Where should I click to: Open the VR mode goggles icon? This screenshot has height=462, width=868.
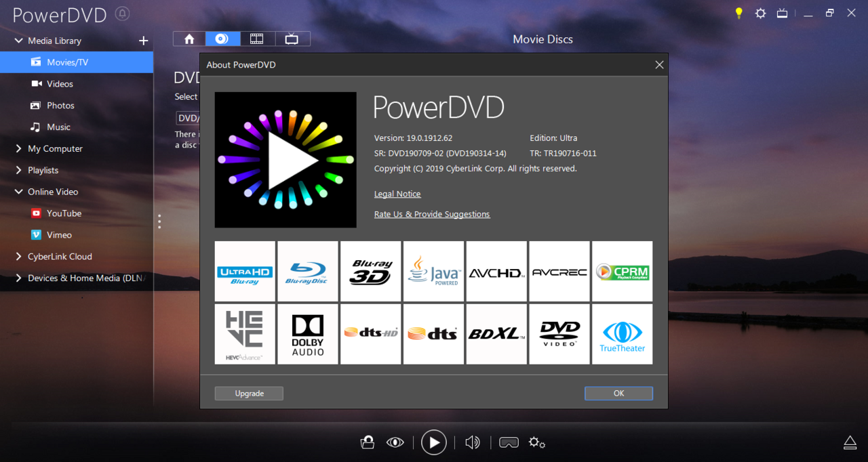tap(509, 442)
